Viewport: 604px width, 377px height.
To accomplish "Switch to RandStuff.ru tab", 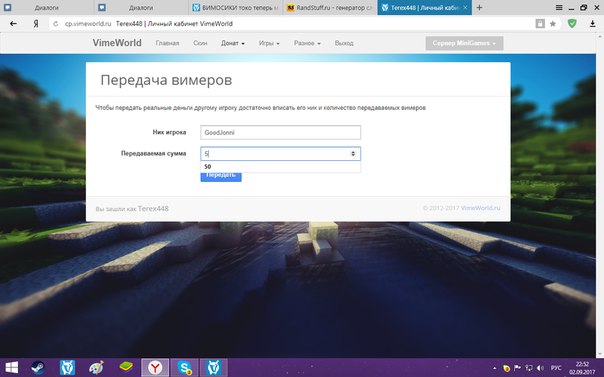I will (x=330, y=8).
